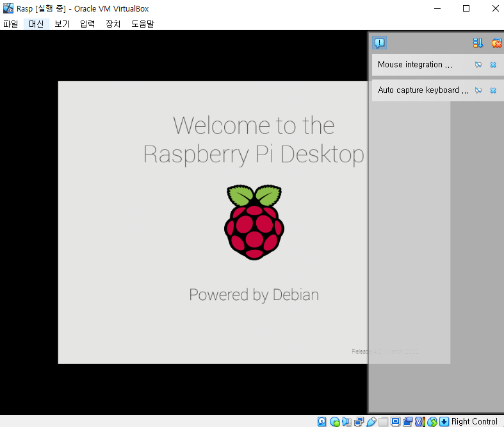Disable future Mouse integration messages icon
Viewport: 504px width, 427px height.
pos(478,65)
